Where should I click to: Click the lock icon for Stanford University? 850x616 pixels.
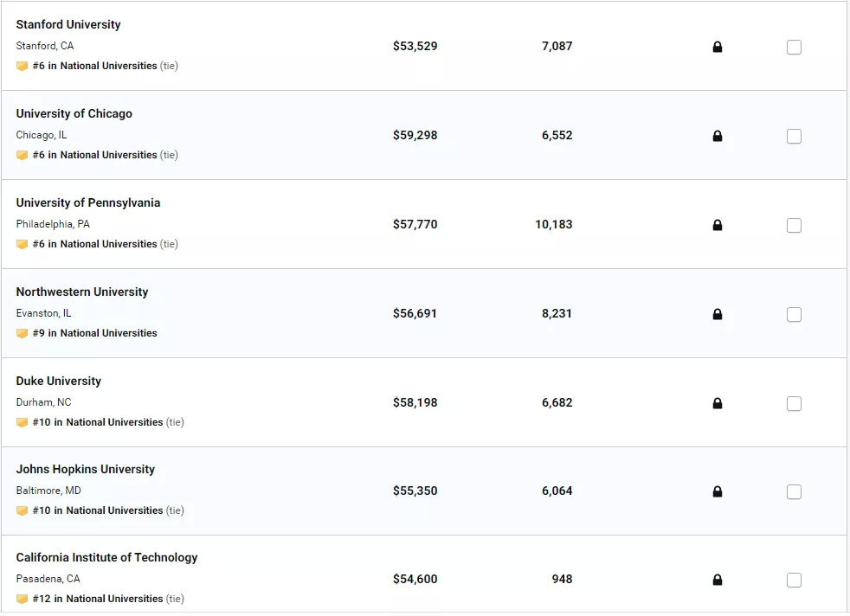pyautogui.click(x=718, y=48)
